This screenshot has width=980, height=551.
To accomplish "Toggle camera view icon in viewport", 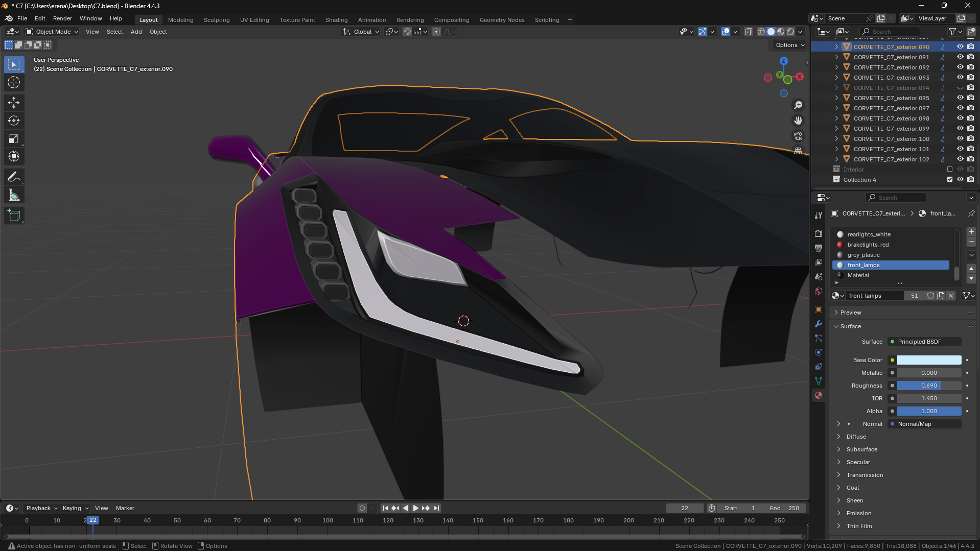I will click(x=798, y=136).
